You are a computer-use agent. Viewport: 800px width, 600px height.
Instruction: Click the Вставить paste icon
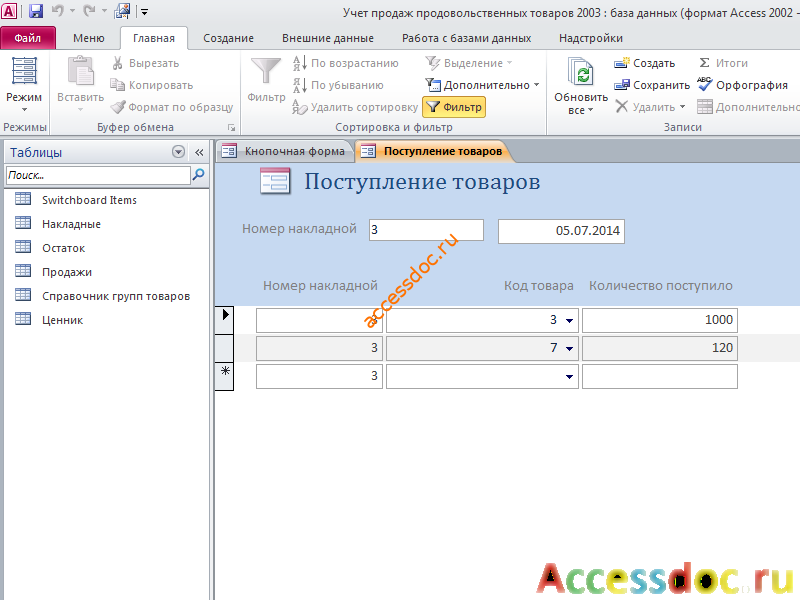tap(81, 70)
